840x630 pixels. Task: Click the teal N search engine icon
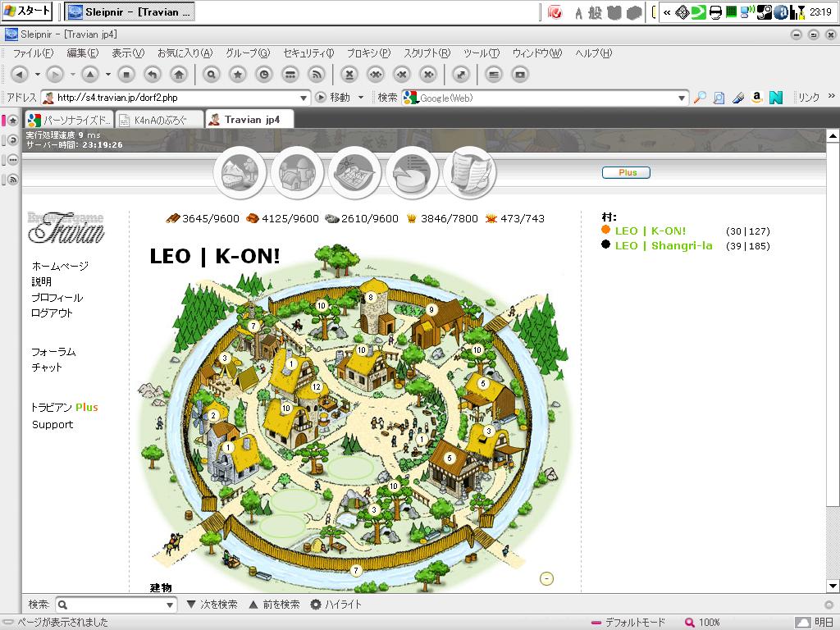[776, 98]
